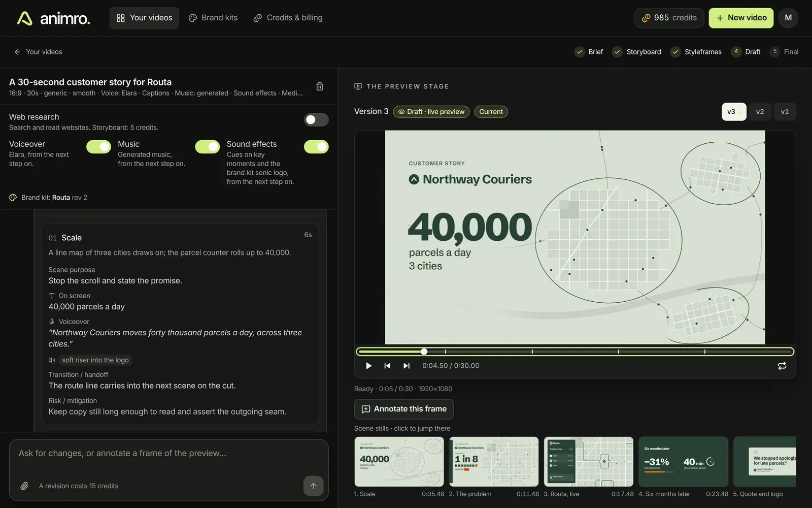Select the Draft step

(x=746, y=52)
